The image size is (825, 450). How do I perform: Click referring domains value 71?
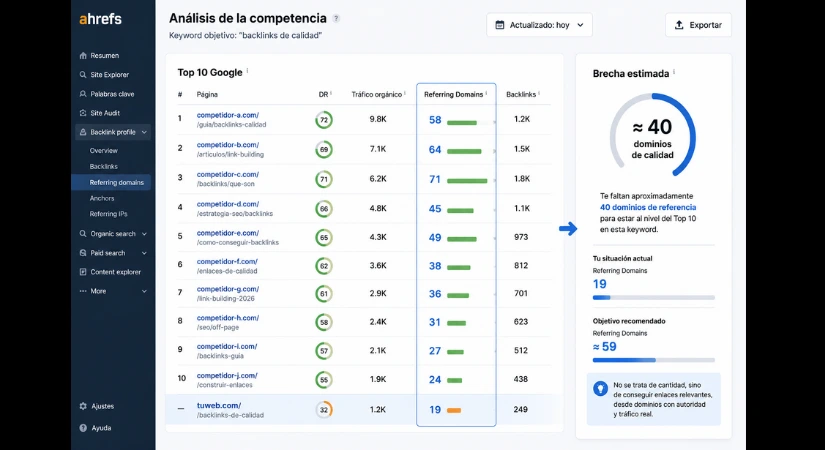click(435, 179)
